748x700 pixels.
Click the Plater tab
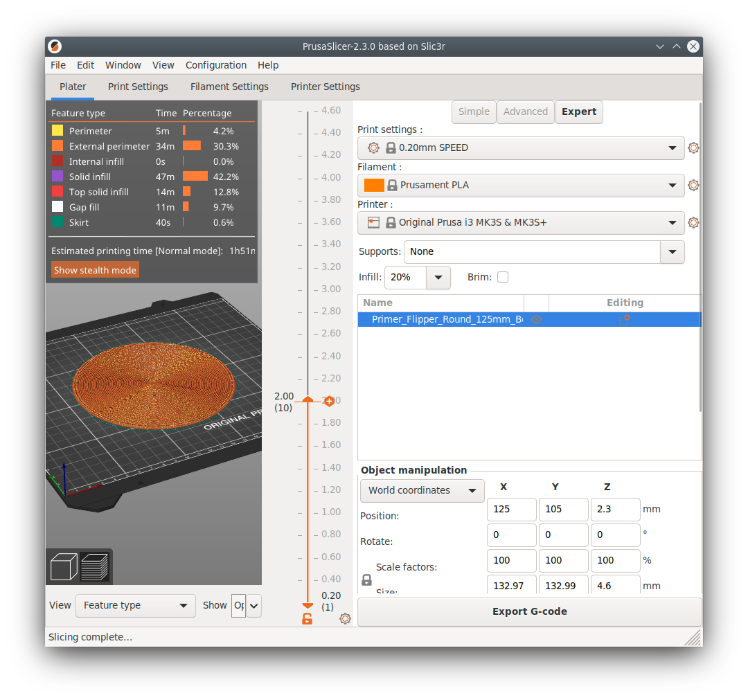pos(73,87)
